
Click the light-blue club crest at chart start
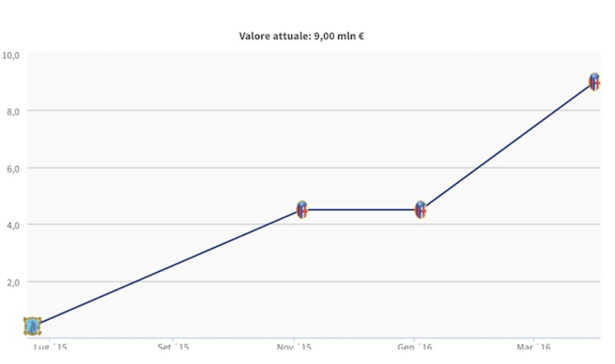pyautogui.click(x=33, y=326)
